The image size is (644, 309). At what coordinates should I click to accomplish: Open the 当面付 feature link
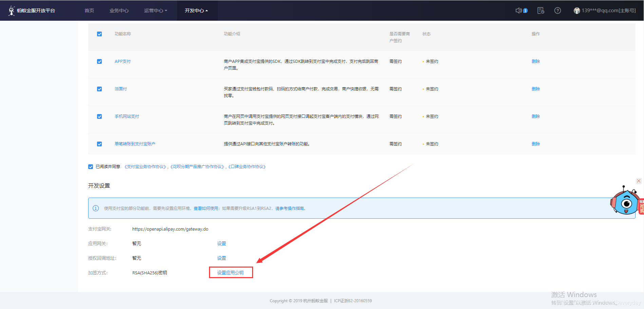[x=121, y=89]
